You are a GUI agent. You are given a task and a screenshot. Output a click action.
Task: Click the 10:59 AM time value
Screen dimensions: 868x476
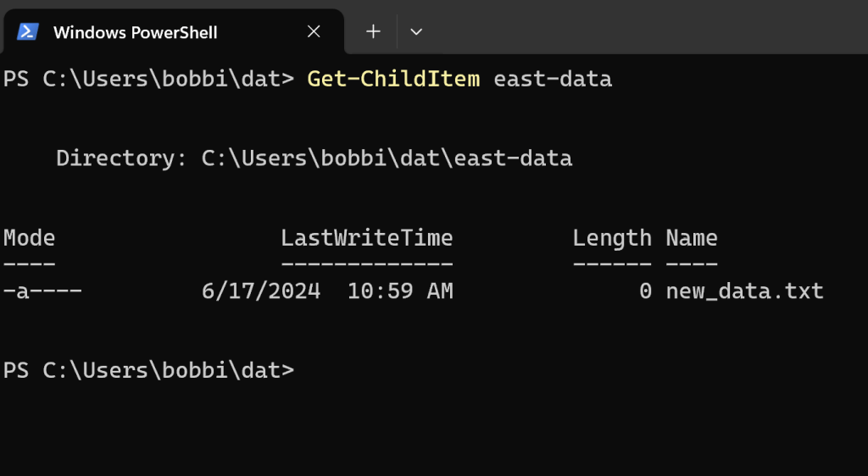400,291
